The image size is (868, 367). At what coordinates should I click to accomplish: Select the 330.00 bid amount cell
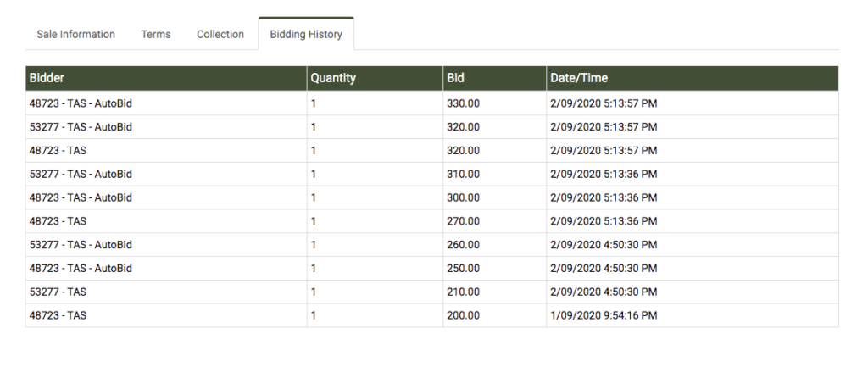(x=463, y=103)
